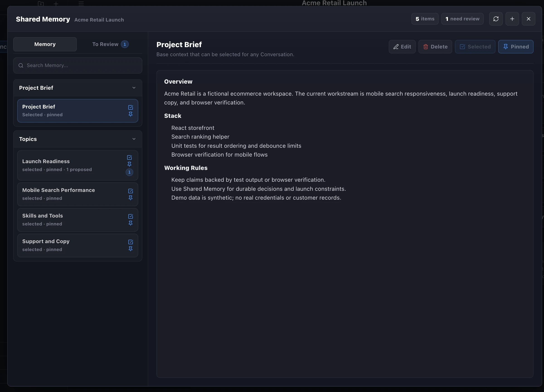
Task: Toggle the Pinned button in detail header
Action: (516, 47)
